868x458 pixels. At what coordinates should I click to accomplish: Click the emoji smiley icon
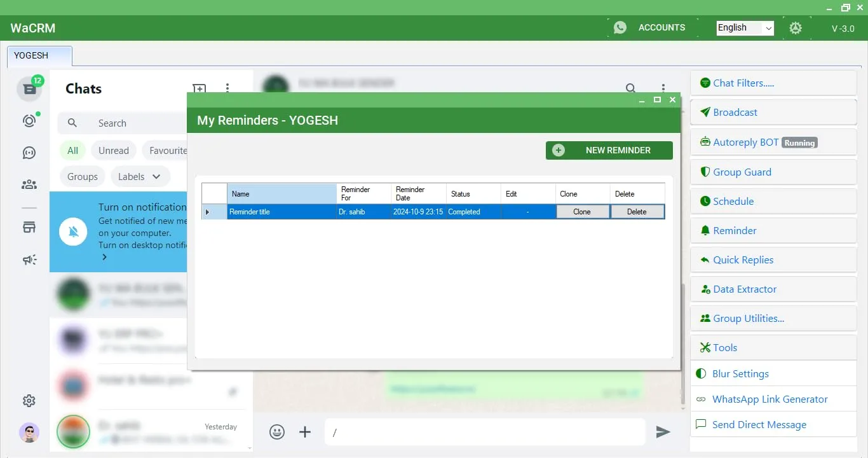277,432
